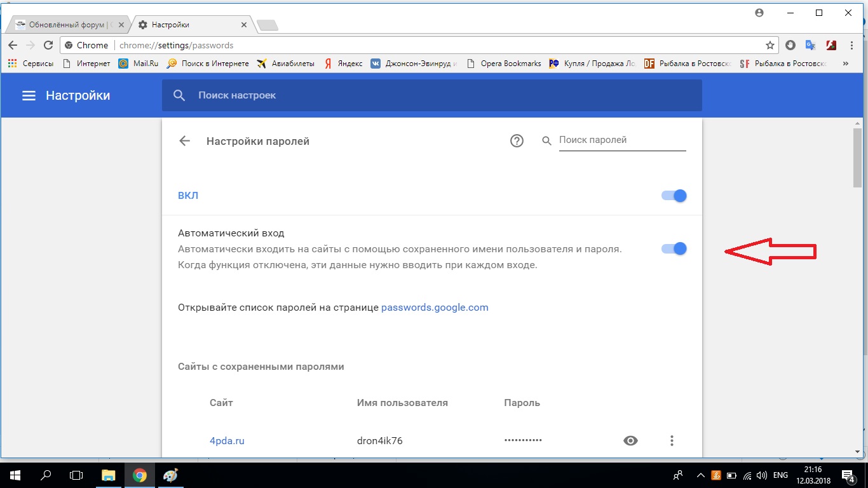Open passwords.google.com link
This screenshot has width=868, height=488.
point(435,308)
